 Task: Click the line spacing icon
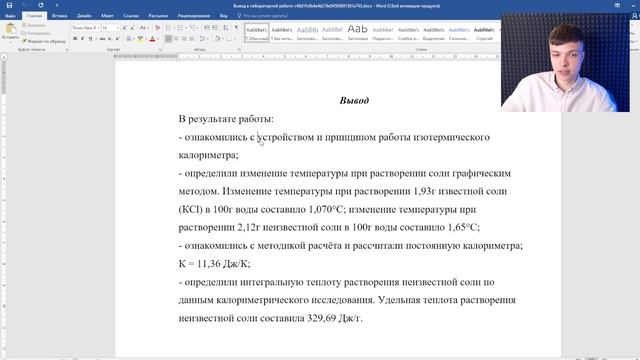click(202, 38)
